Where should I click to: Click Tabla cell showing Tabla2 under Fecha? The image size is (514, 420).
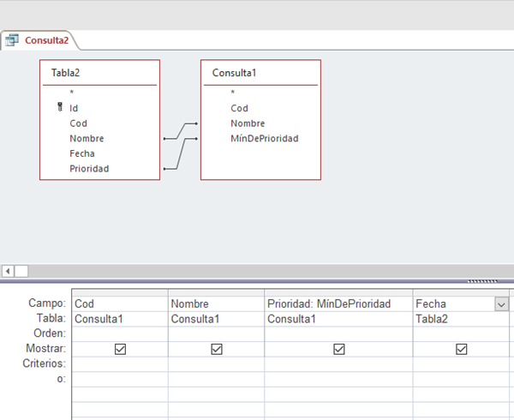(x=462, y=319)
